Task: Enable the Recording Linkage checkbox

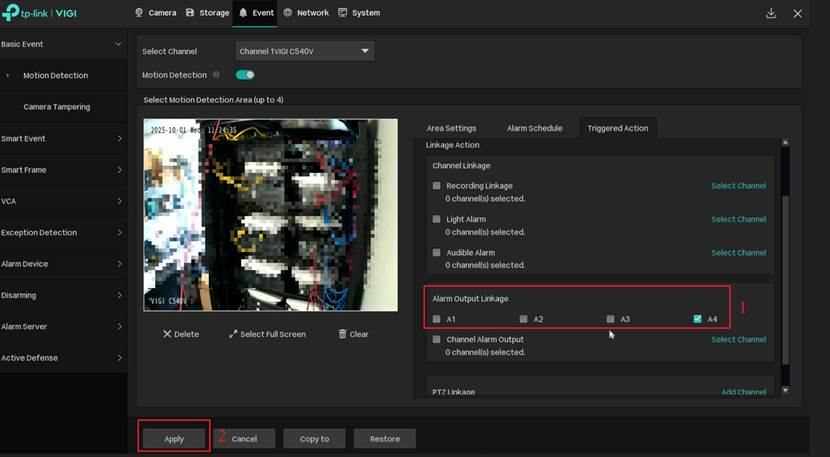Action: click(437, 186)
